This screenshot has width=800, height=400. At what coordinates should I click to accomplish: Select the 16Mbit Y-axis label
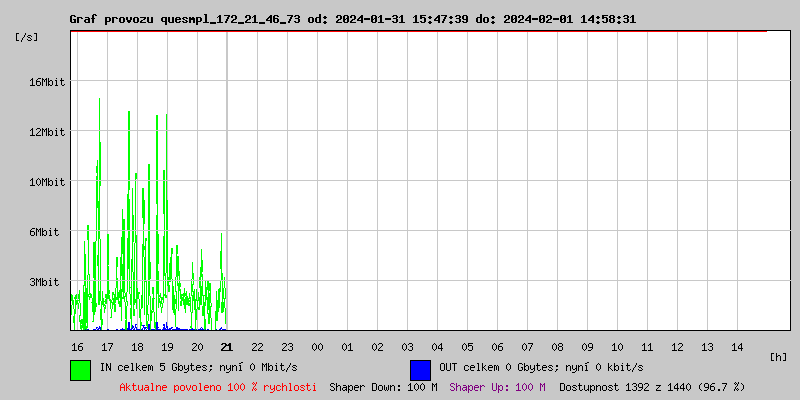[x=46, y=82]
